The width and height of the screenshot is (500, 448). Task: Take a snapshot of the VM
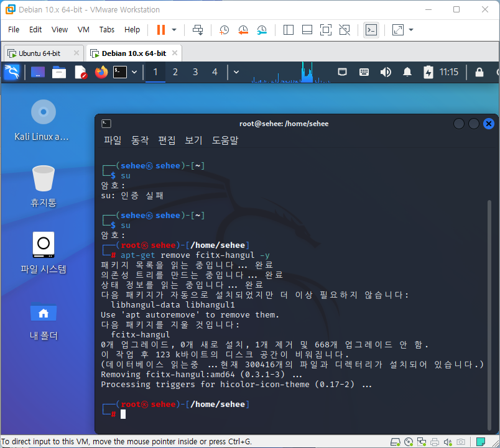click(224, 30)
